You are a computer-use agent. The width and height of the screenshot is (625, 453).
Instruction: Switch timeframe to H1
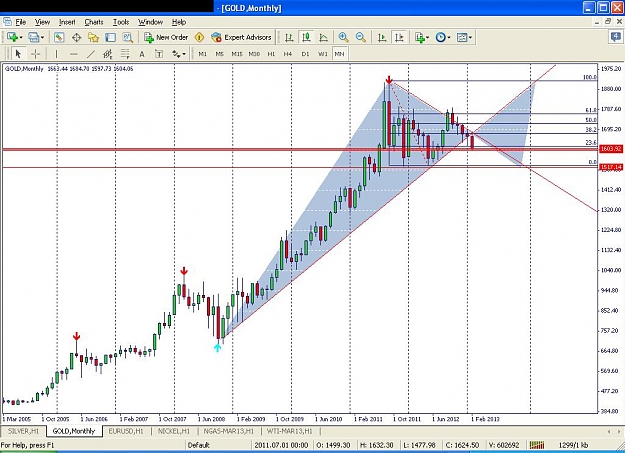tap(271, 54)
